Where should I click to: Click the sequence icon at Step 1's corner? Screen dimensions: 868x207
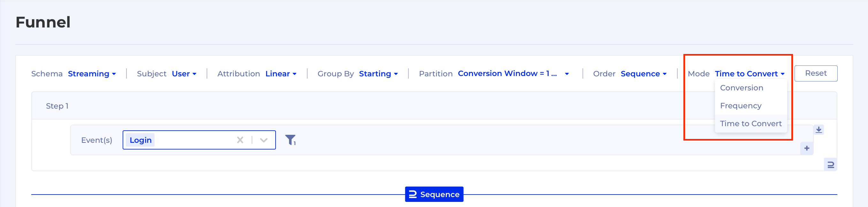coord(831,165)
